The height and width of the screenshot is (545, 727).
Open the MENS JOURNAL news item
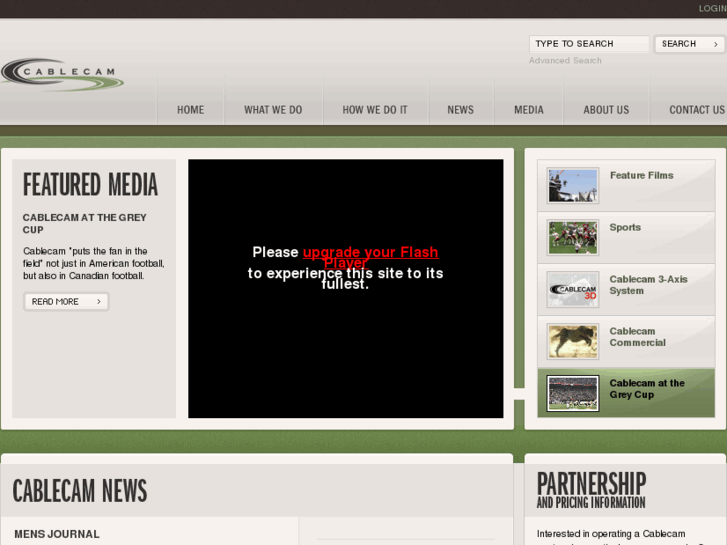57,534
